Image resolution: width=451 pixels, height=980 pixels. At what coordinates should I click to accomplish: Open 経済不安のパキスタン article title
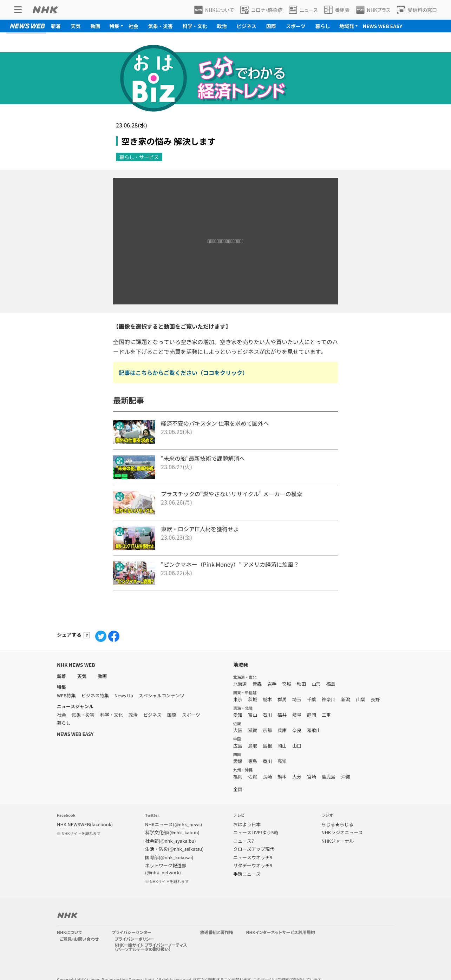pyautogui.click(x=215, y=423)
